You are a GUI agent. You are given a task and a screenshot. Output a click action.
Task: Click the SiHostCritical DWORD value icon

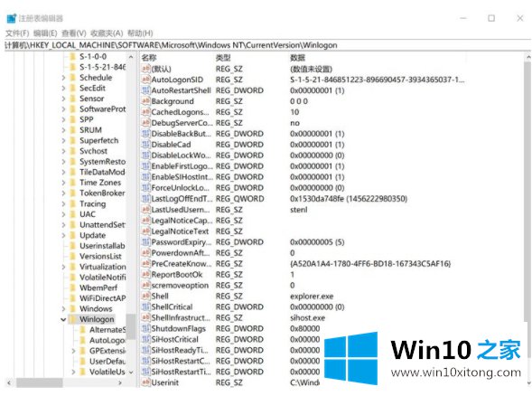pyautogui.click(x=145, y=340)
